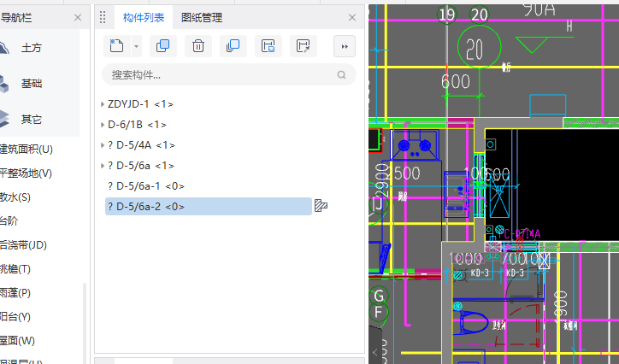Click the Edit component archive icon

pos(304,46)
